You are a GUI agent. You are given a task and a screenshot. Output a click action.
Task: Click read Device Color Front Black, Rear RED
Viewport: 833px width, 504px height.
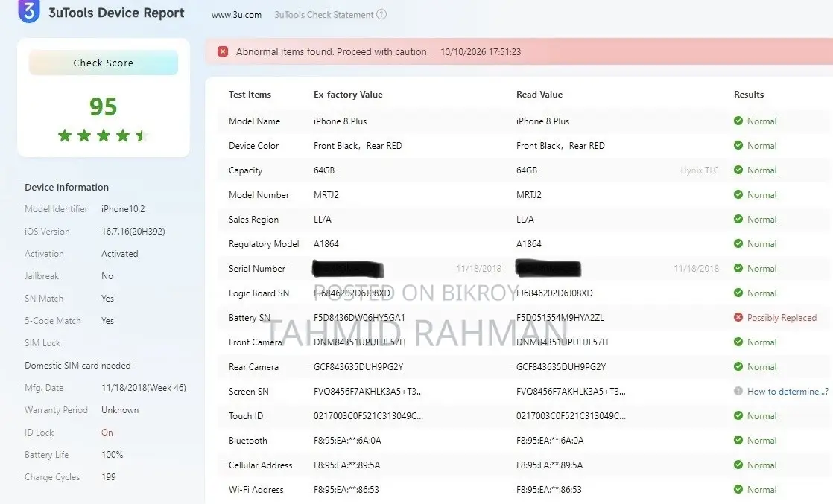[x=560, y=145]
